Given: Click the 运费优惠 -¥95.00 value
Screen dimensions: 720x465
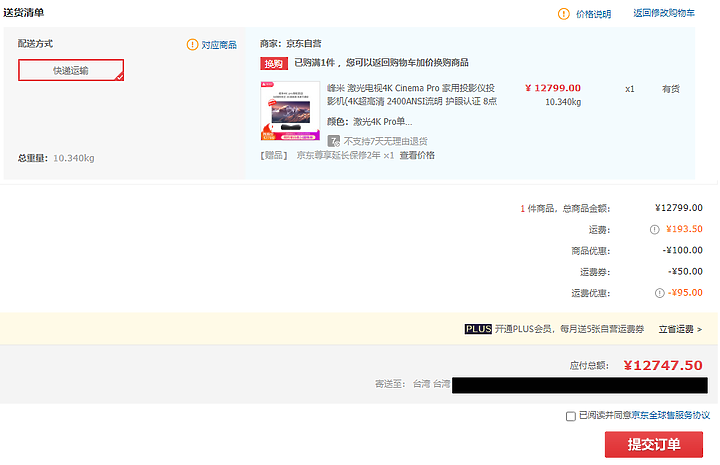Looking at the screenshot, I should (685, 292).
